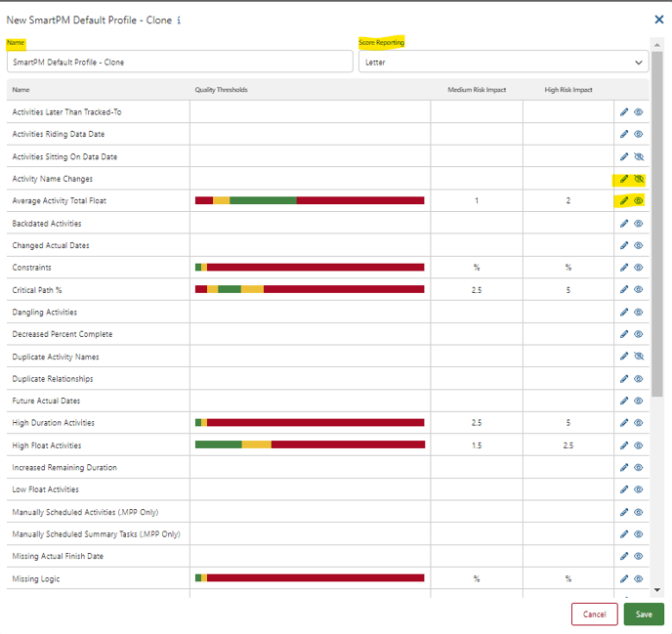
Task: Edit the Activities Riding Data Date metric
Action: click(624, 134)
